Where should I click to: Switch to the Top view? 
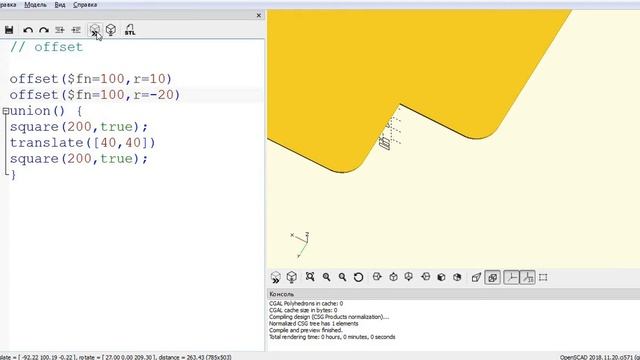(393, 277)
